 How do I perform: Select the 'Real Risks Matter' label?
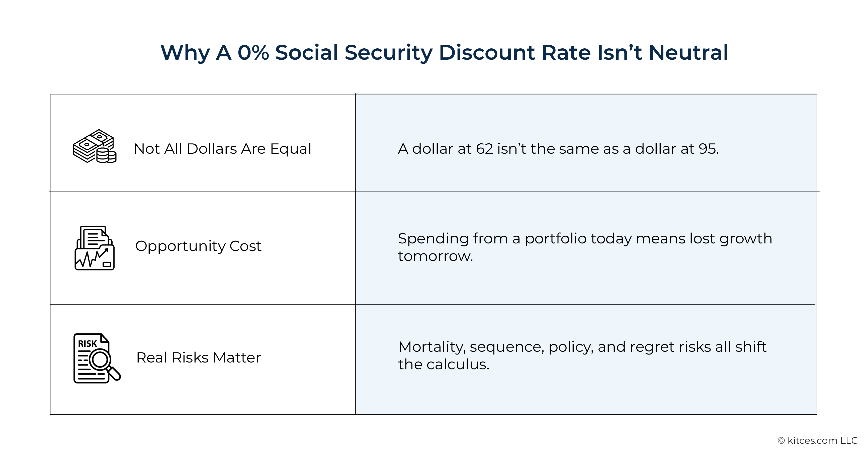click(199, 357)
